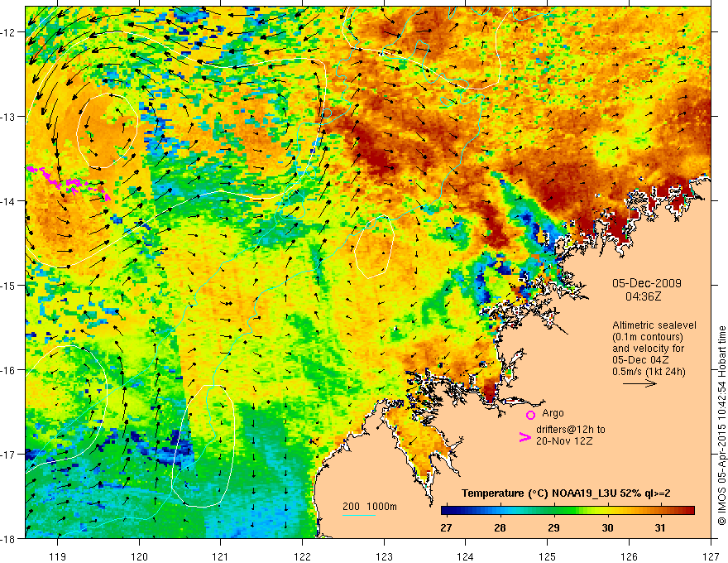The width and height of the screenshot is (728, 563).
Task: Click the temperature color bar at 31
Action: [660, 511]
